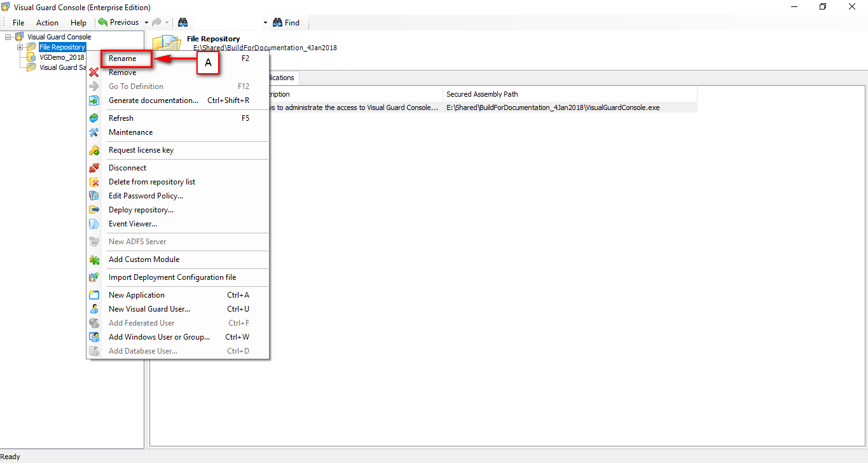This screenshot has width=868, height=463.
Task: Expand the File Repository tree node
Action: point(20,47)
